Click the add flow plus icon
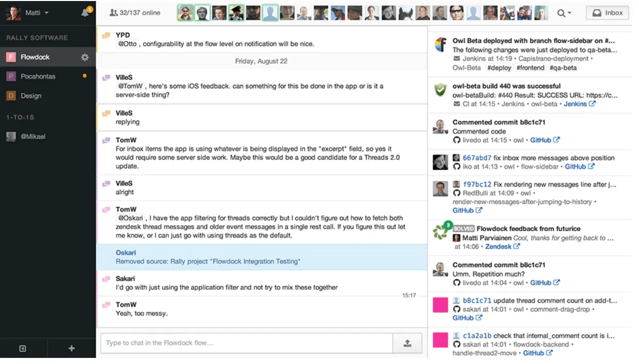Image resolution: width=639 pixels, height=364 pixels. (72, 348)
